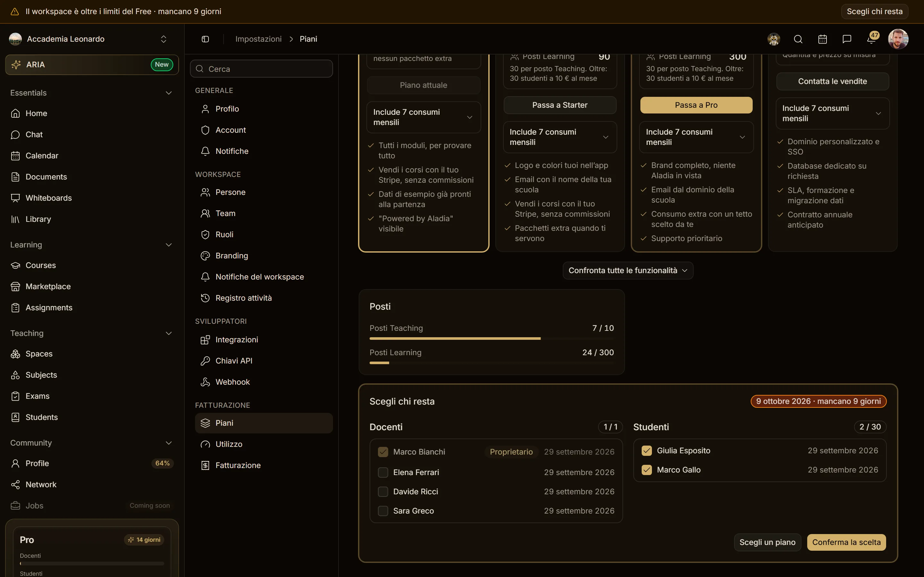Expand Include 7 consumi mensili under Pro
Screen dimensions: 924x577
(696, 137)
